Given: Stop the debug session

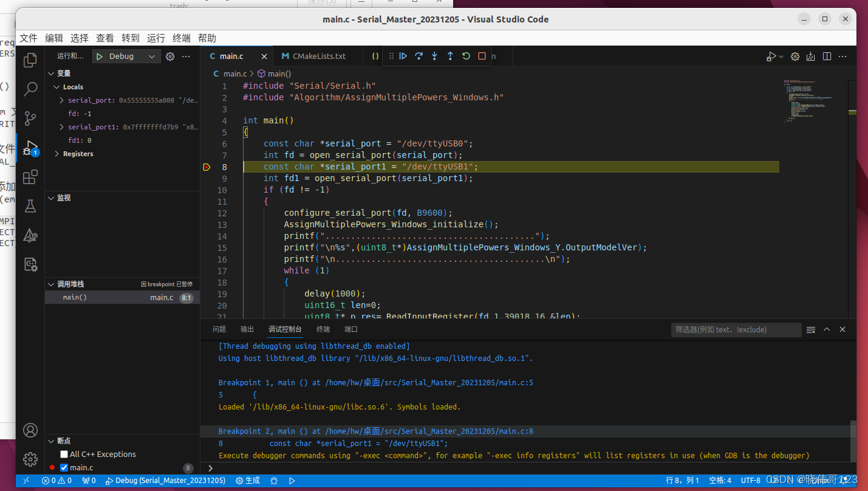Looking at the screenshot, I should click(x=482, y=56).
